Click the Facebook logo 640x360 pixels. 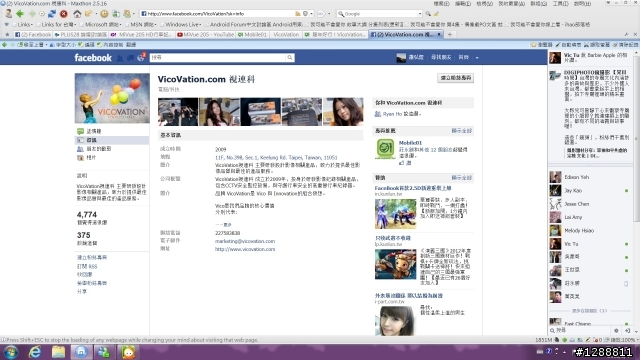(93, 58)
